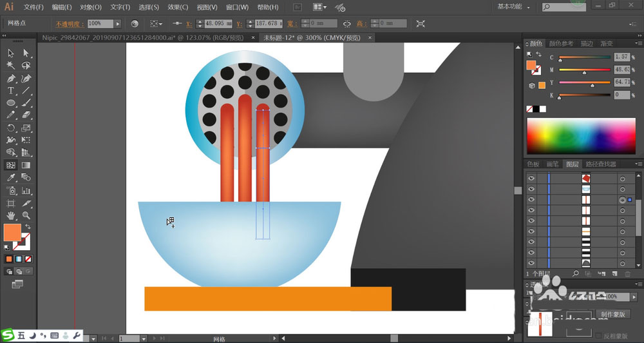Open the Color panel options menu
The image size is (644, 343).
click(639, 43)
